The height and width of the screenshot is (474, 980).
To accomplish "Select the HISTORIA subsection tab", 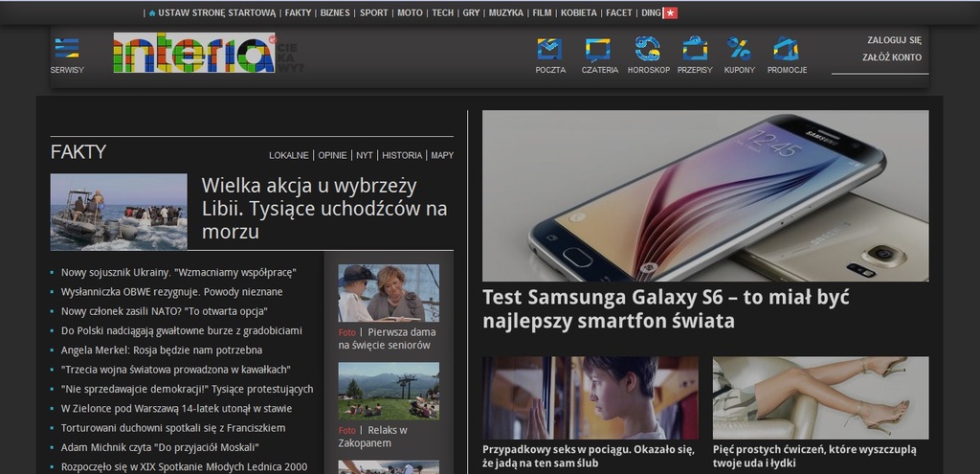I will tap(402, 155).
